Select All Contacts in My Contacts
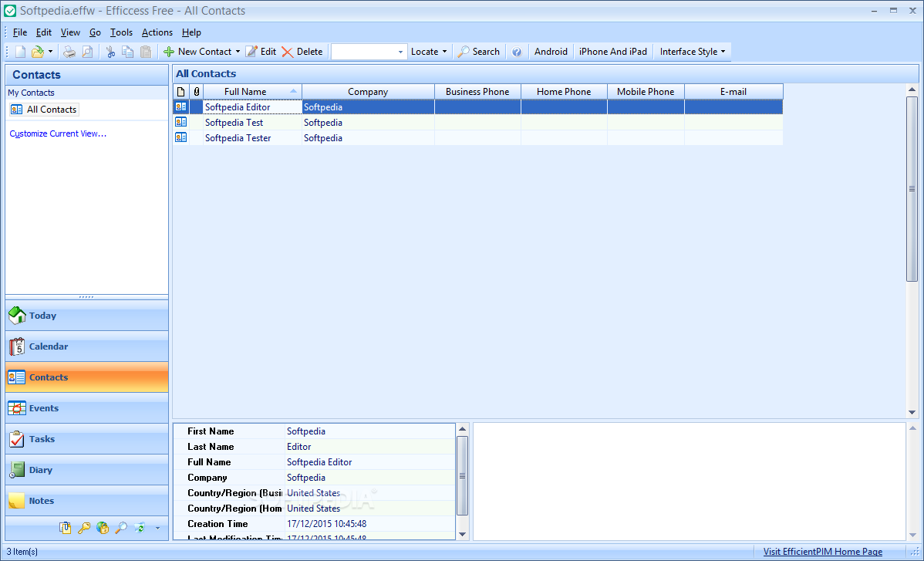This screenshot has width=924, height=561. pyautogui.click(x=44, y=110)
